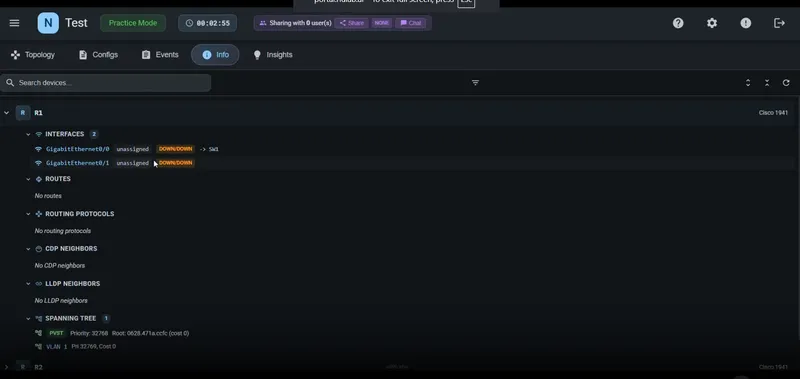Image resolution: width=800 pixels, height=379 pixels.
Task: Click the Share button
Action: pyautogui.click(x=352, y=23)
